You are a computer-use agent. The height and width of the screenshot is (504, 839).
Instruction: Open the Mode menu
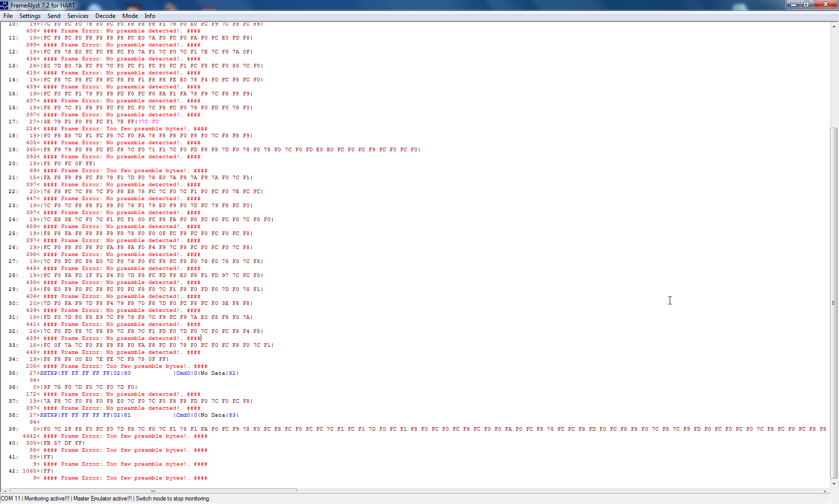130,16
